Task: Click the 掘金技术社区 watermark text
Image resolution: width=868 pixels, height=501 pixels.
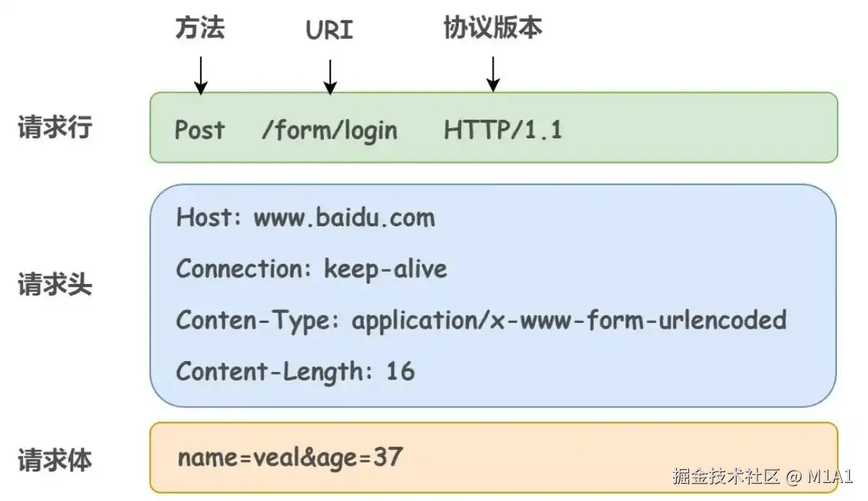Action: pos(727,476)
